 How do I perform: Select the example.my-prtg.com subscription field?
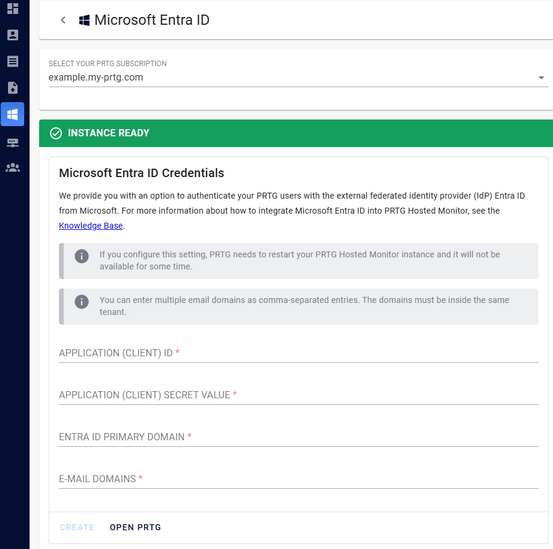pyautogui.click(x=298, y=78)
